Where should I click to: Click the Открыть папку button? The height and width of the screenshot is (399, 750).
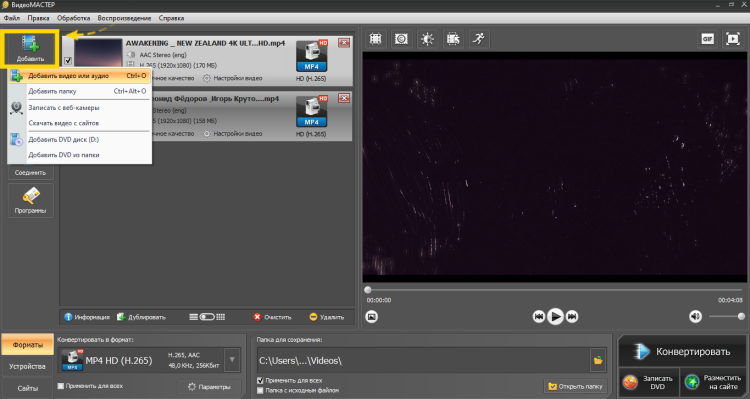[575, 386]
